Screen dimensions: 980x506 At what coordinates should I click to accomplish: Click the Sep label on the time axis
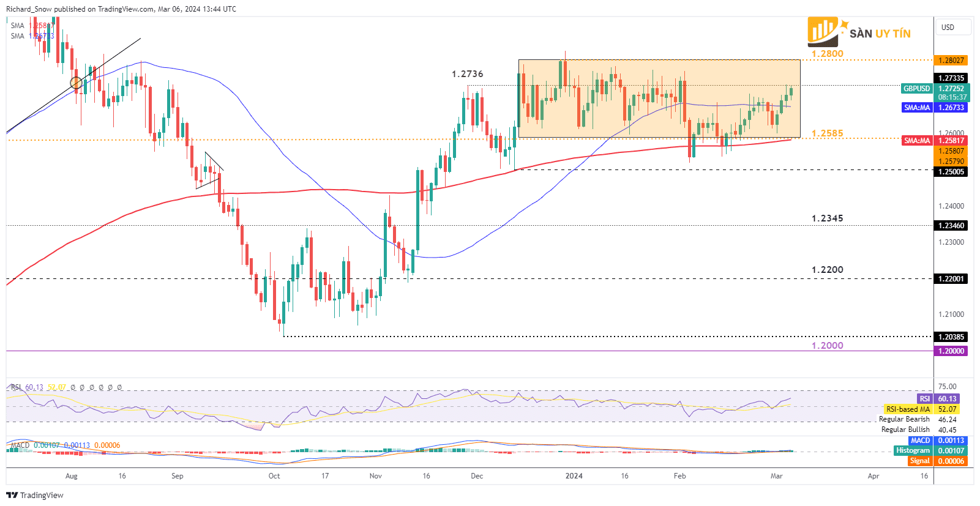pyautogui.click(x=178, y=476)
